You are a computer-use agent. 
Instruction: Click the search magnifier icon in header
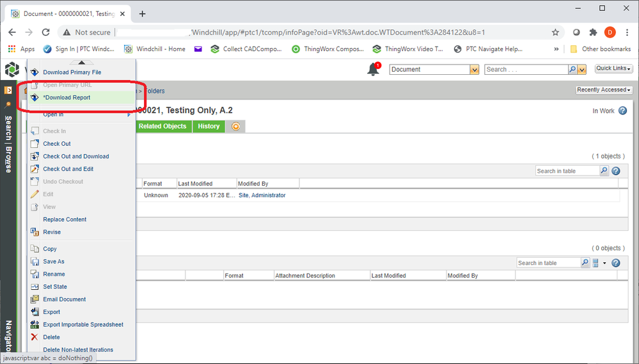click(x=572, y=70)
